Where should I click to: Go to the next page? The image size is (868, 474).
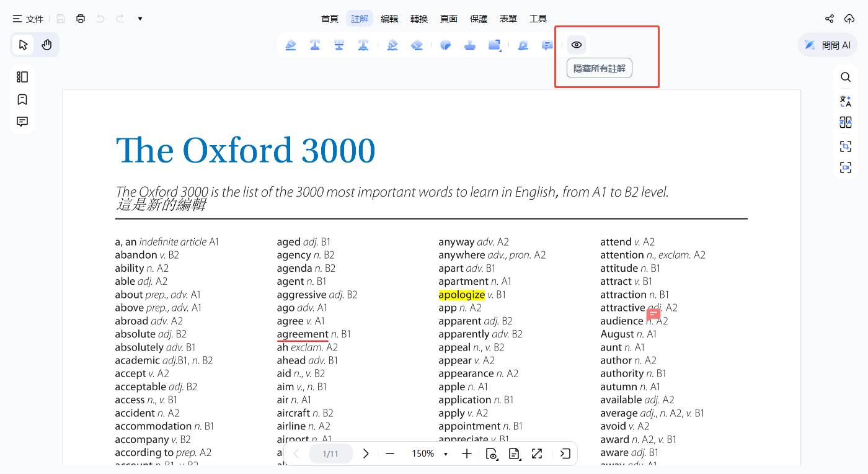[366, 454]
